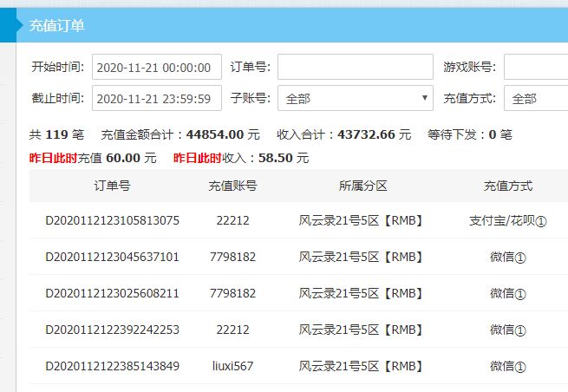The image size is (568, 392).
Task: Select order D2020112122392242253
Action: (x=112, y=330)
